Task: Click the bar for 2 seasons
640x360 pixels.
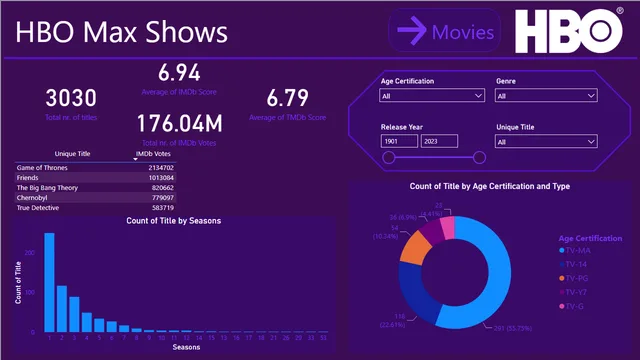Action: coord(62,309)
